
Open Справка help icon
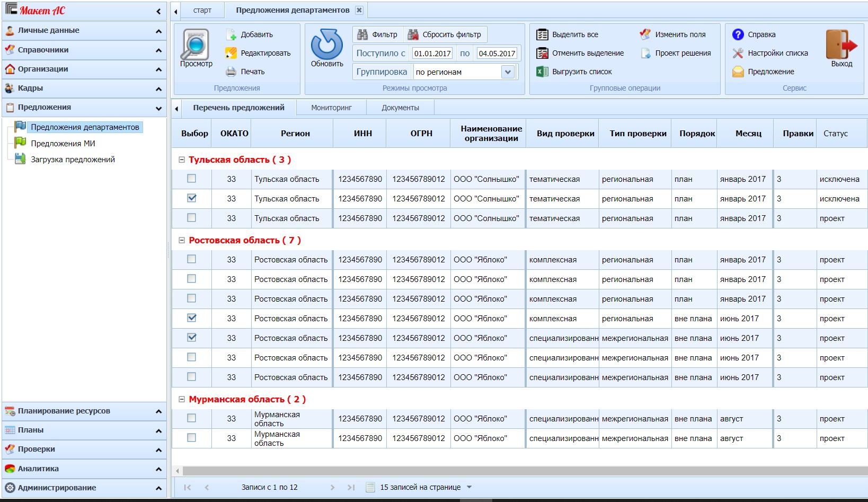738,34
